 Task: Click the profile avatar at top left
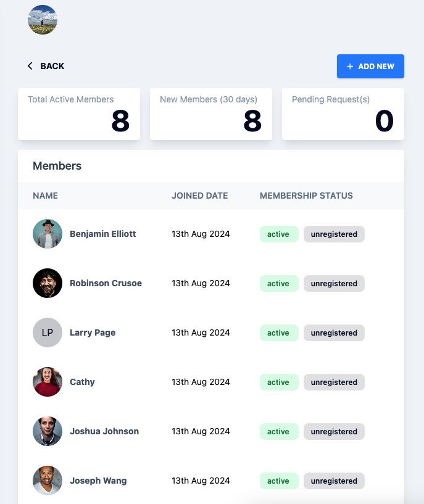point(43,20)
